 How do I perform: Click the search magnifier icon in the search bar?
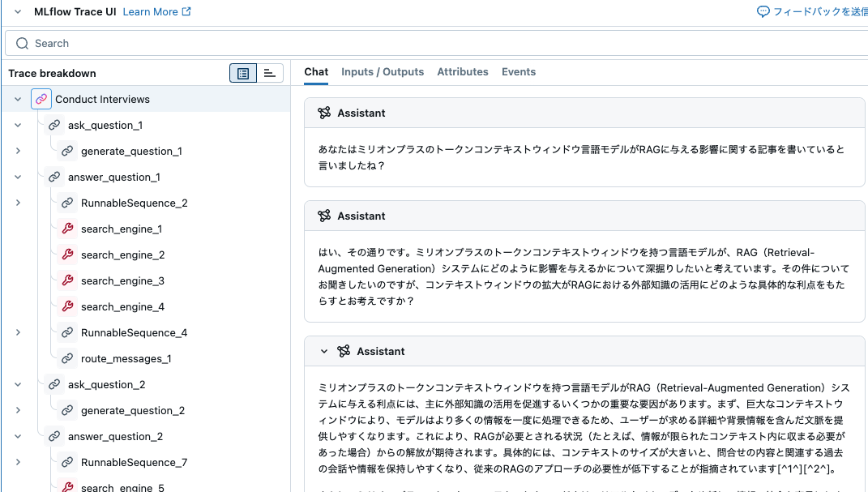(x=20, y=42)
